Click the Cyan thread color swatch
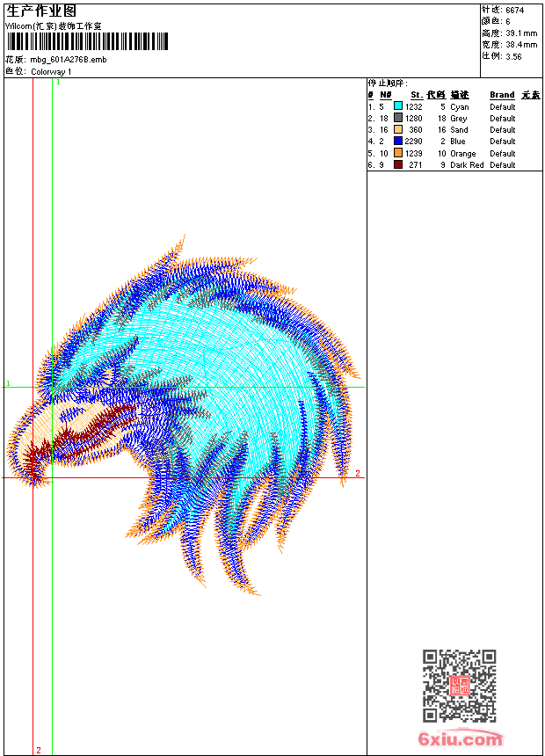545x756 pixels. click(x=398, y=106)
